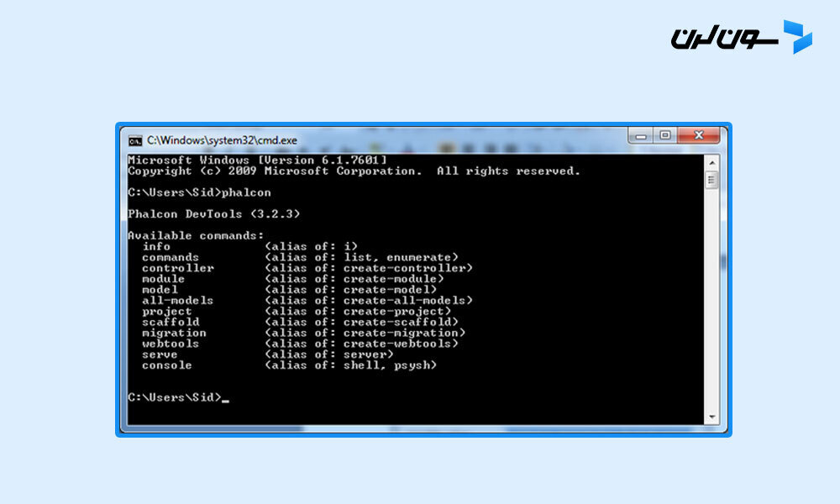Viewport: 840px width, 504px height.
Task: Click the final 'C:\Users\Sid>' prompt
Action: click(x=174, y=397)
